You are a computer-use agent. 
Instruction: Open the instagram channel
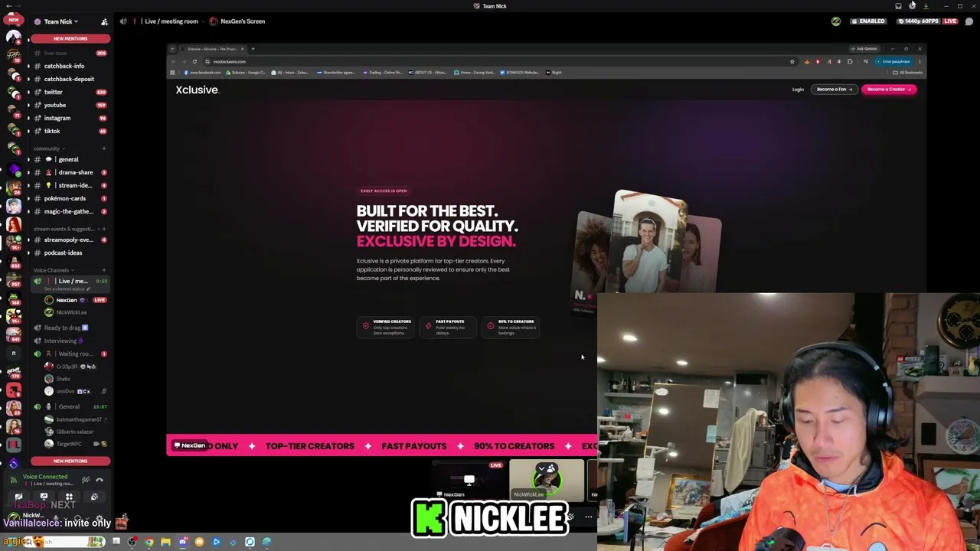(x=70, y=118)
